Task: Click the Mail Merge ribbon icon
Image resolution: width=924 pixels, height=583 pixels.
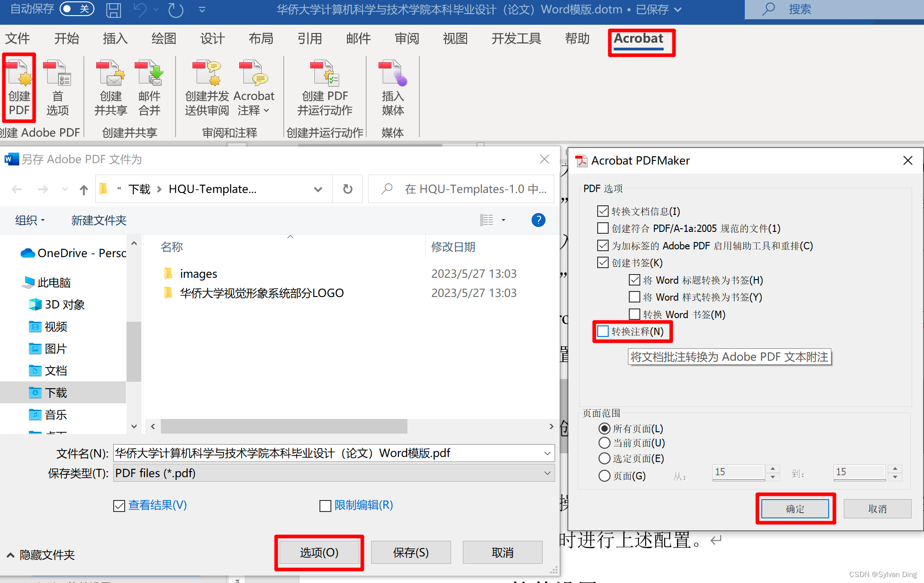Action: [149, 88]
